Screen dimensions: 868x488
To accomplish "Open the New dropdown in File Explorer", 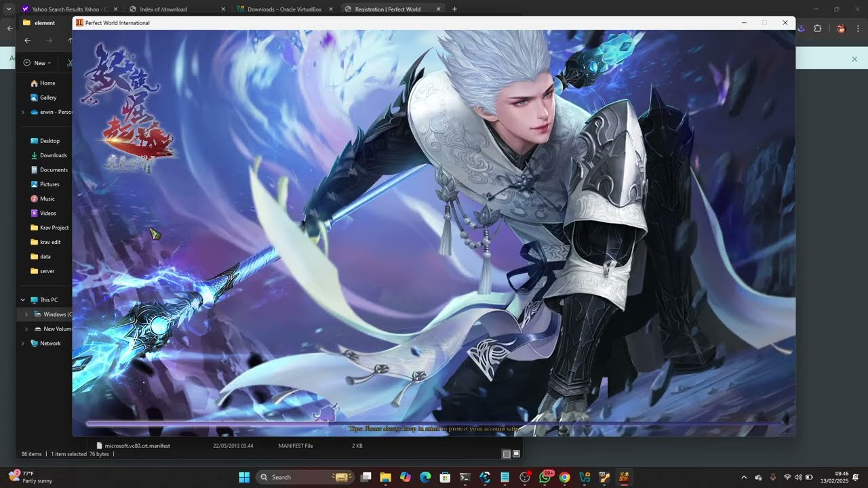I will (37, 63).
